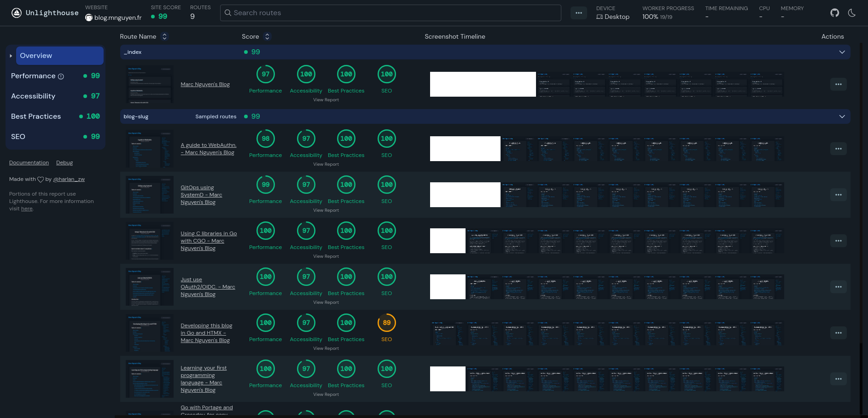Open page thumbnail for Marc Nguyen's Blog
868x418 pixels.
coord(150,84)
